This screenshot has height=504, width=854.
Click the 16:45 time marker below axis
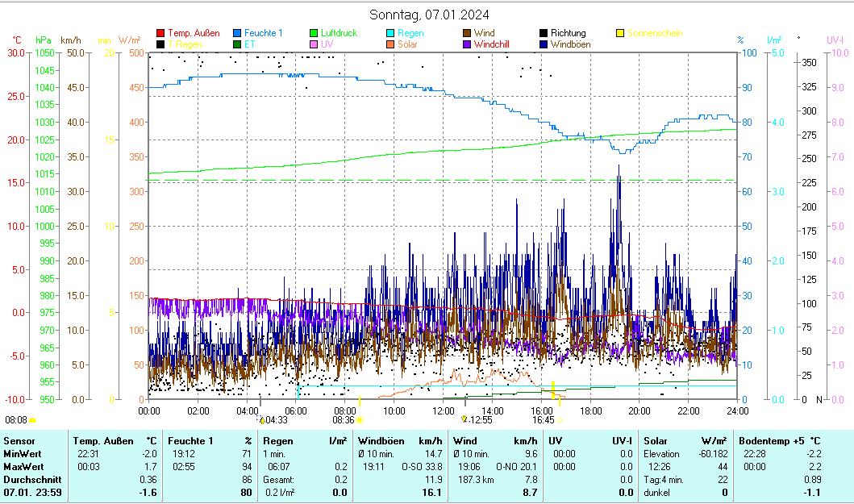[543, 419]
